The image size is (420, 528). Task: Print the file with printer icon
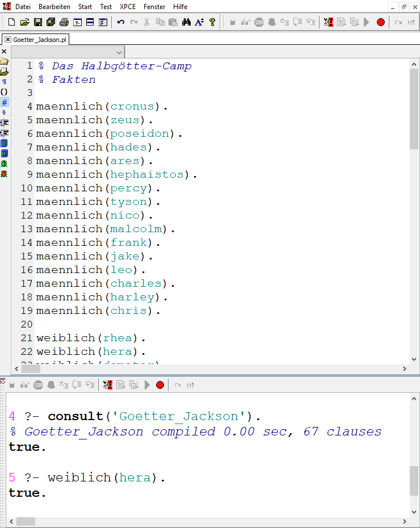tap(64, 22)
